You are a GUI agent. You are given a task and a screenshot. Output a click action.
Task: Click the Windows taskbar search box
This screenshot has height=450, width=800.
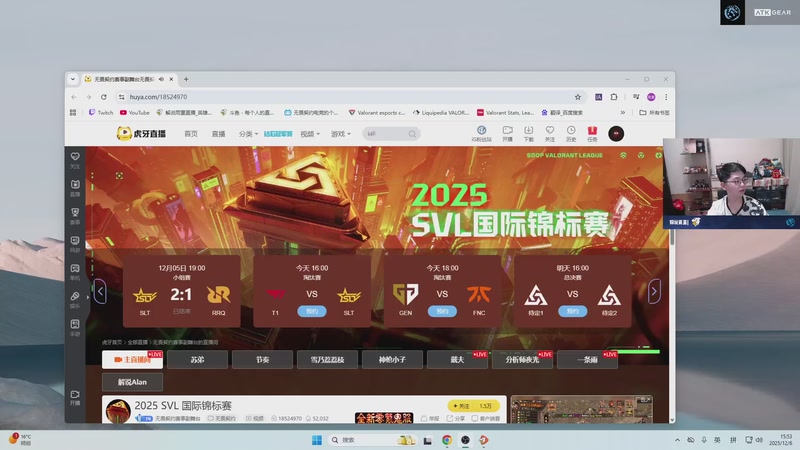(372, 440)
